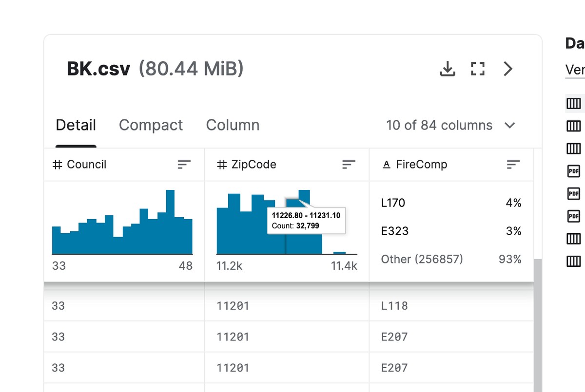The width and height of the screenshot is (585, 392).
Task: Collapse the file details using the right chevron
Action: [x=507, y=69]
